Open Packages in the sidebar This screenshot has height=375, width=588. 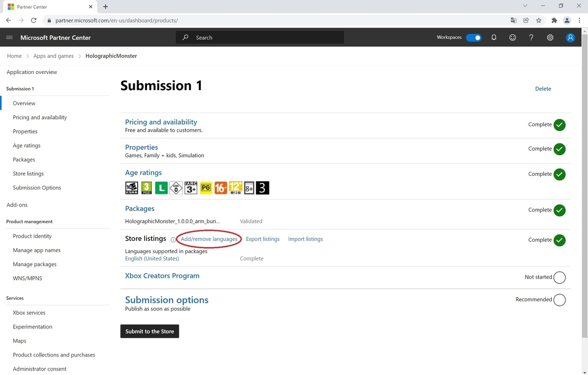24,160
